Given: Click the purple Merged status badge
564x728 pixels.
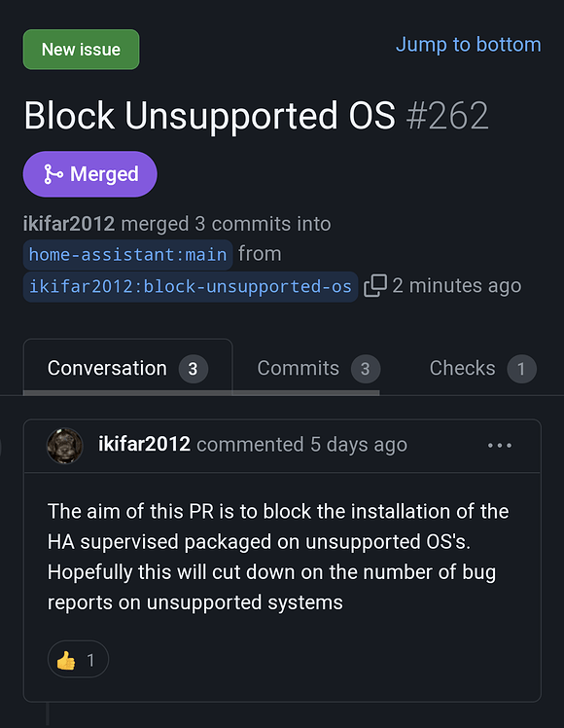Looking at the screenshot, I should point(90,174).
